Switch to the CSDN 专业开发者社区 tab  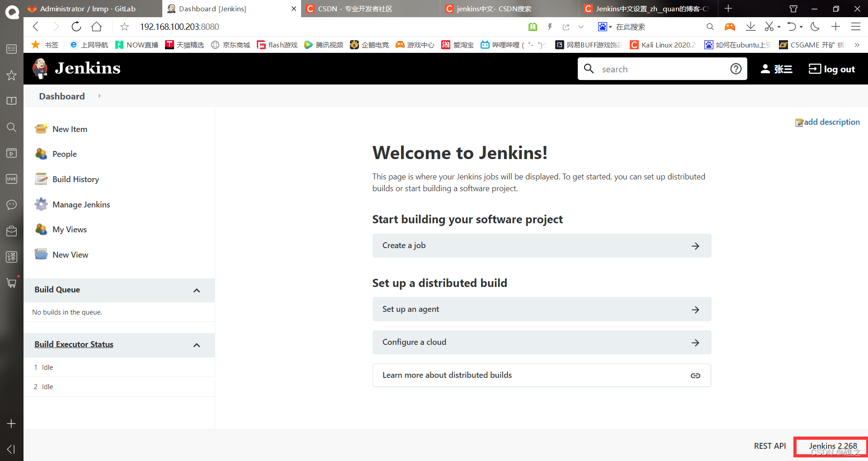click(x=370, y=9)
